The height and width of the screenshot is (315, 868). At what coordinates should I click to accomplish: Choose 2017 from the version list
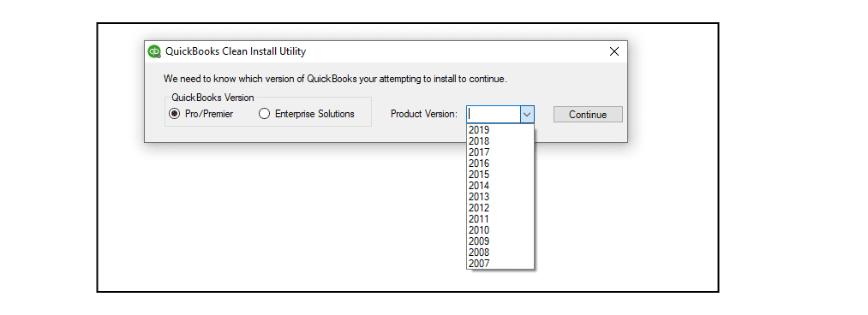click(x=500, y=152)
